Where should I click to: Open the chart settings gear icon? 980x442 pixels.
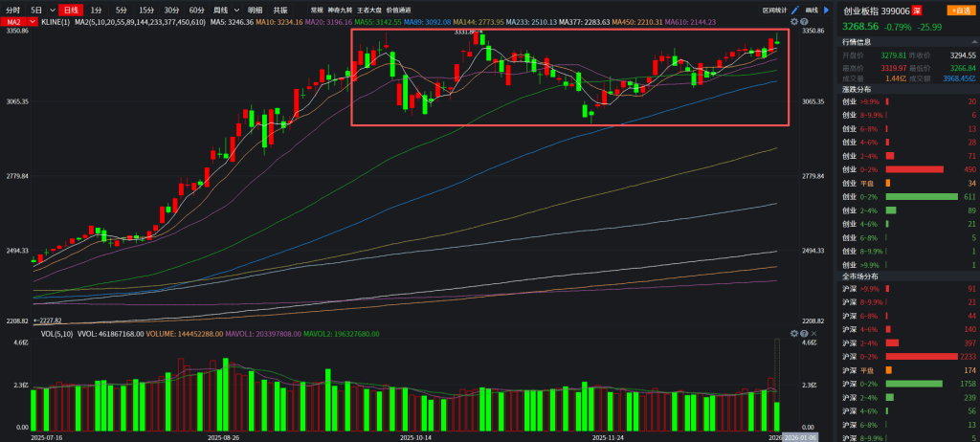click(791, 21)
